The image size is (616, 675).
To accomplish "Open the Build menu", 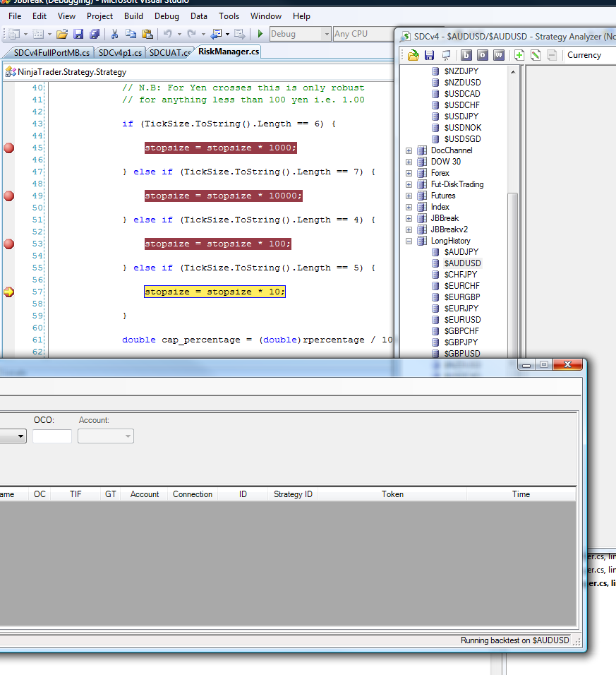I will pos(133,16).
